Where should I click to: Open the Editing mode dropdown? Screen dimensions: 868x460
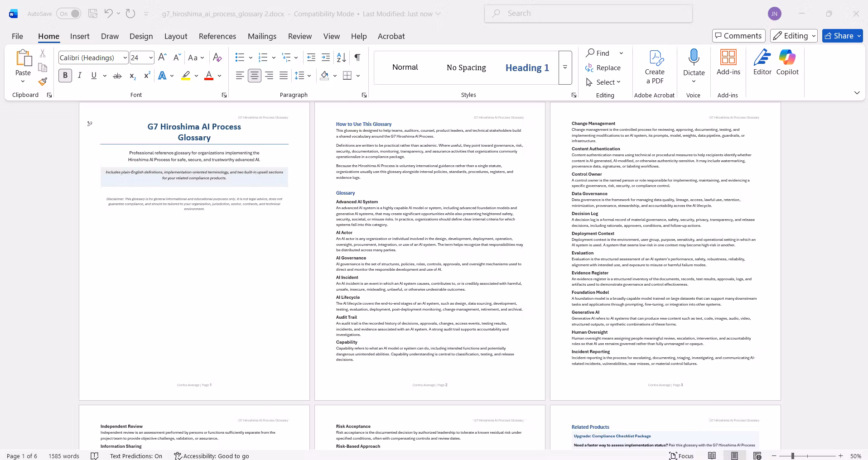click(x=795, y=36)
